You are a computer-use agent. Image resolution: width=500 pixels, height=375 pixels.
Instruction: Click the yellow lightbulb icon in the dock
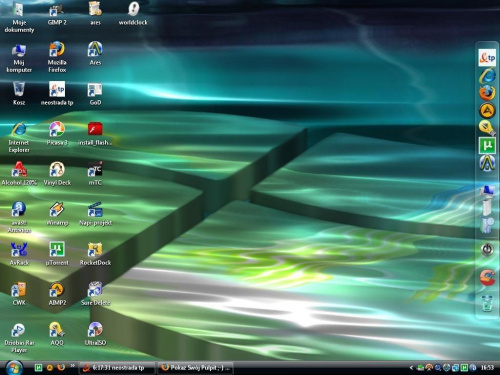click(487, 128)
